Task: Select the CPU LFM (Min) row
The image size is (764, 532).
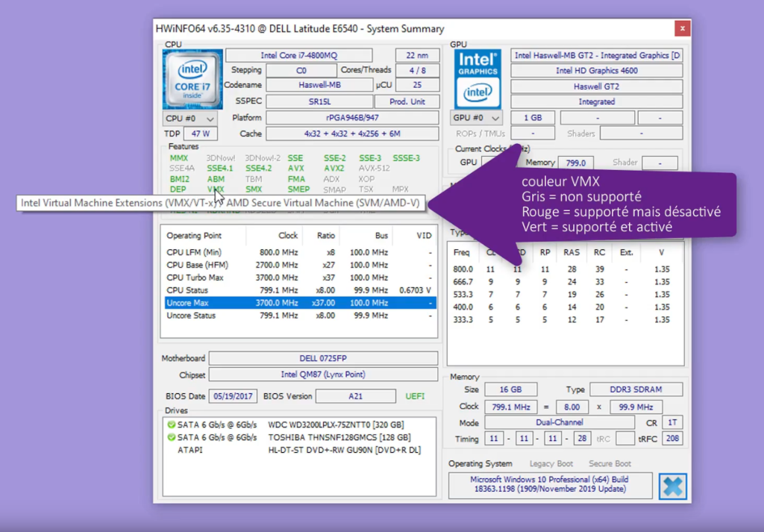Action: (x=300, y=252)
